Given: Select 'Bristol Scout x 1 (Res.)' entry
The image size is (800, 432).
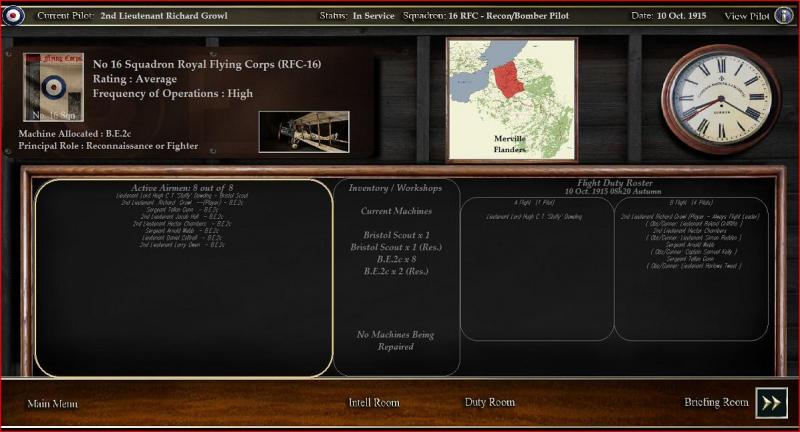Looking at the screenshot, I should pos(396,247).
